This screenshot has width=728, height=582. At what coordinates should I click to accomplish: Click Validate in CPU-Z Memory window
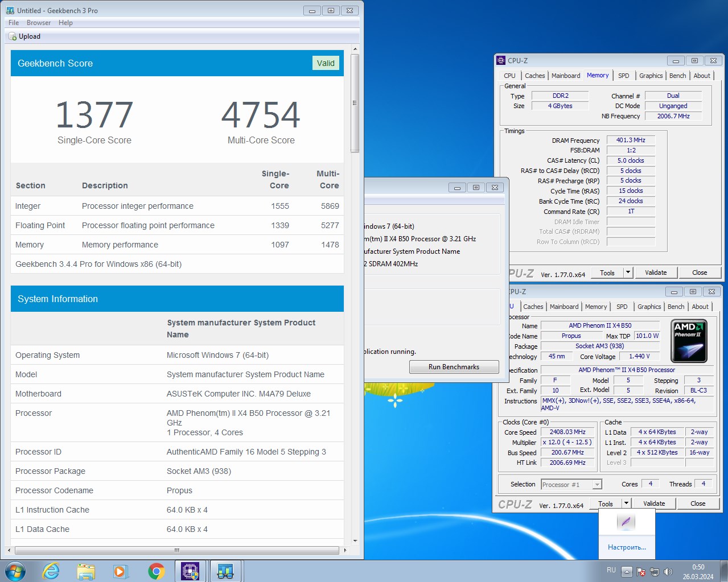coord(656,273)
